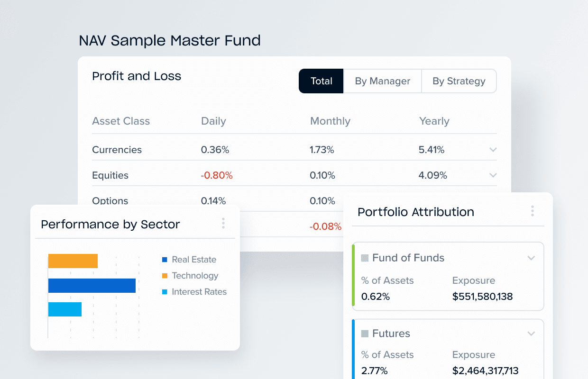Click the Futures category icon

coord(366,333)
